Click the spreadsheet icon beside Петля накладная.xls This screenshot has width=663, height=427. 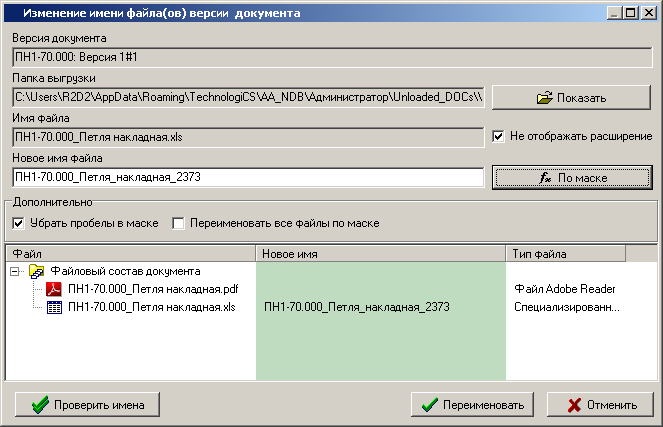(54, 307)
